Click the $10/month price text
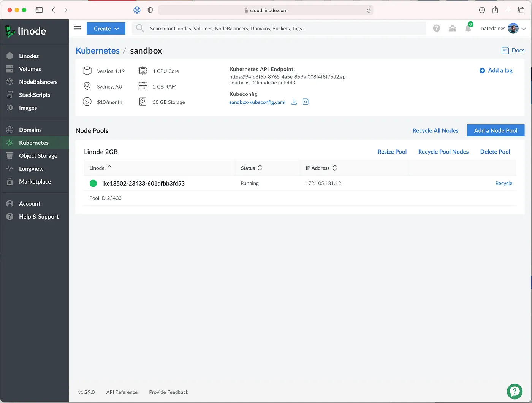The width and height of the screenshot is (532, 403). click(x=109, y=102)
